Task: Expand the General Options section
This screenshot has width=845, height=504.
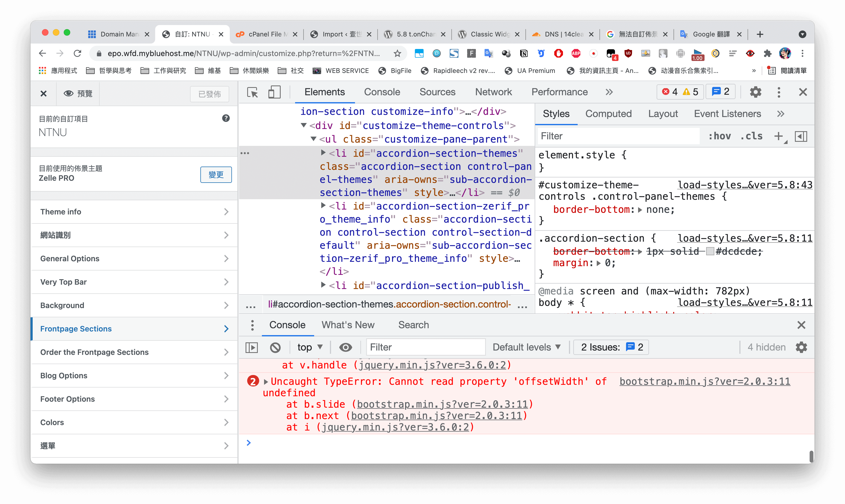Action: click(x=134, y=259)
